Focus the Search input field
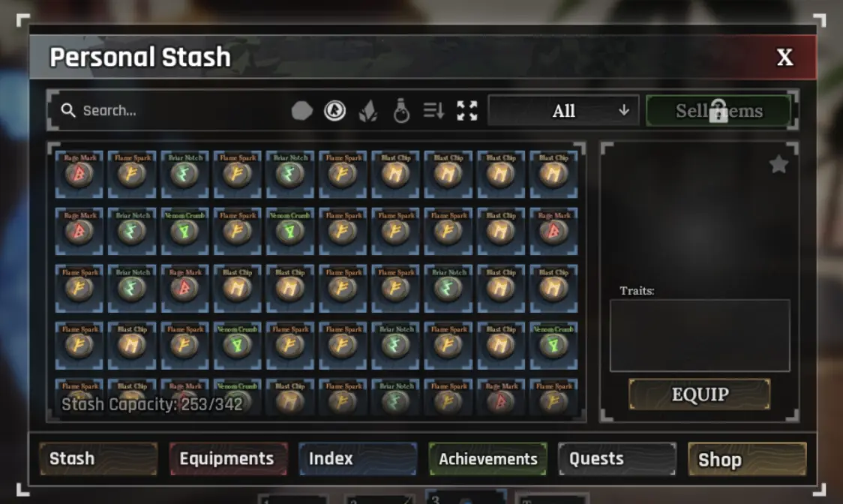The image size is (843, 504). click(166, 110)
